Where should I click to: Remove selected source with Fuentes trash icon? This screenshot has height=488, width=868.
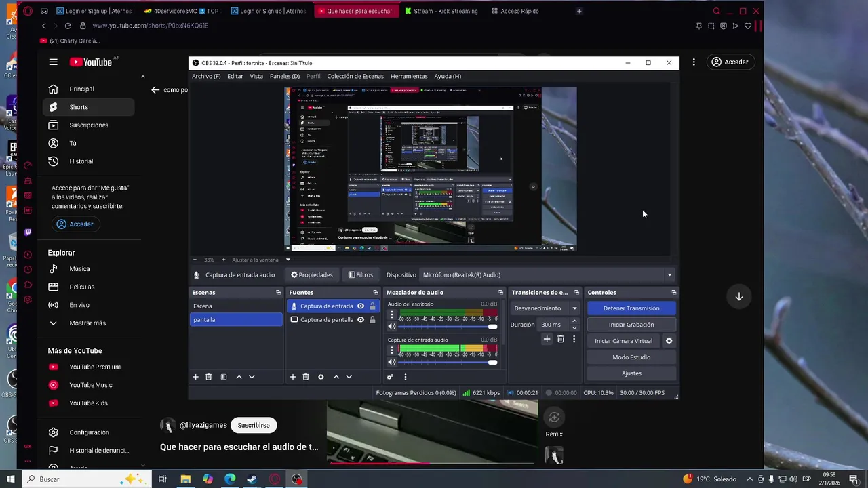pyautogui.click(x=306, y=377)
